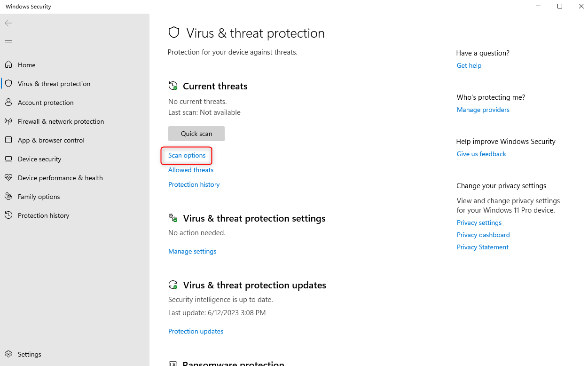Select Virus & threat protection sidebar item
This screenshot has width=588, height=366.
coord(54,84)
